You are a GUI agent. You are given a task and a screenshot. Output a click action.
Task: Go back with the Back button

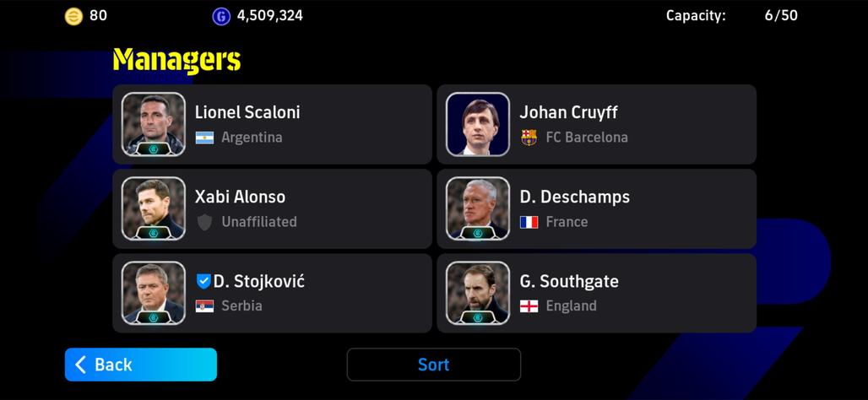[x=141, y=365]
